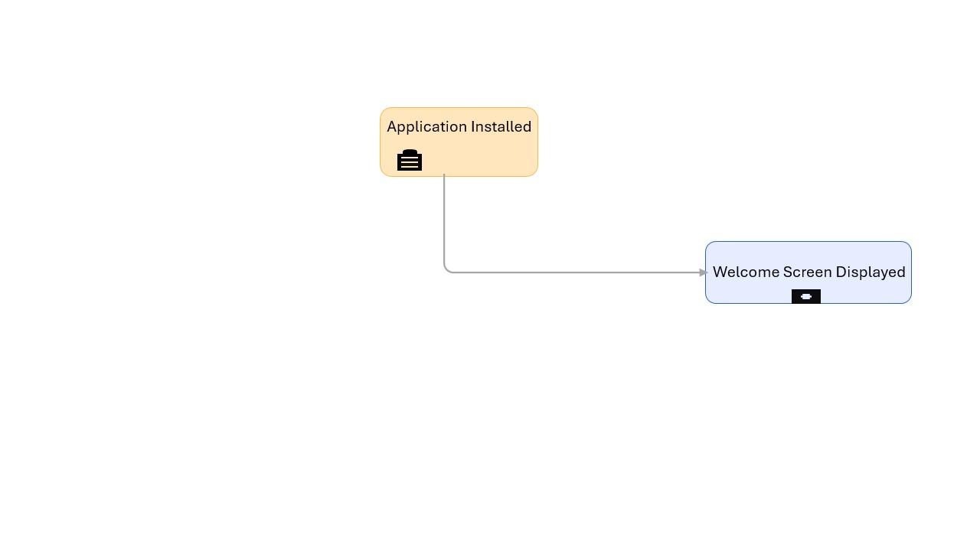Click the briefcase icon in Application Installed node
Screen dimensions: 980x551
tap(410, 160)
